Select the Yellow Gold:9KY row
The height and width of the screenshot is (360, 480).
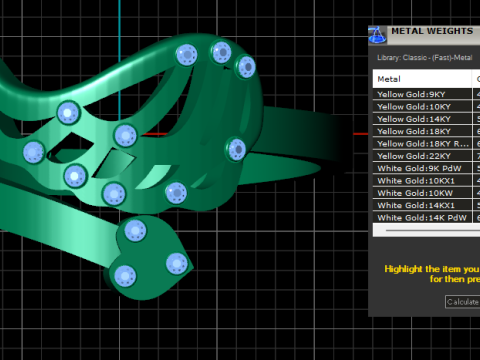(422, 94)
